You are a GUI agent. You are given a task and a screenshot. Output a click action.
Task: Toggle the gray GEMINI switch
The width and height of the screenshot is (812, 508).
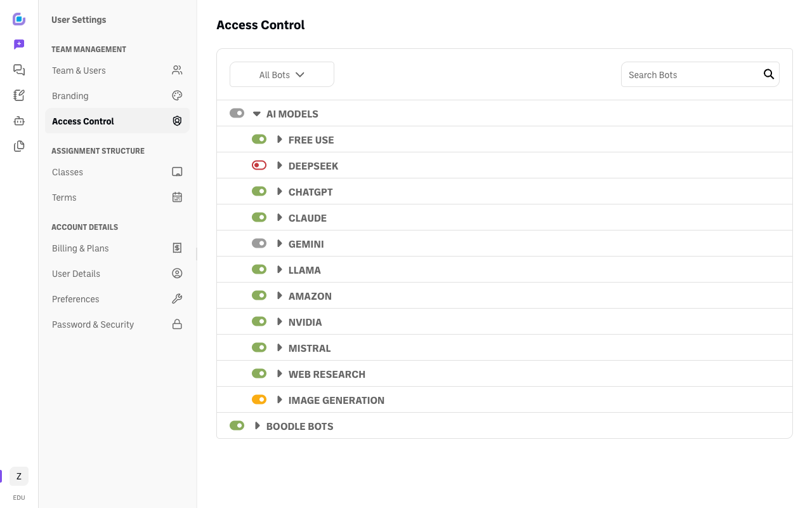point(259,243)
